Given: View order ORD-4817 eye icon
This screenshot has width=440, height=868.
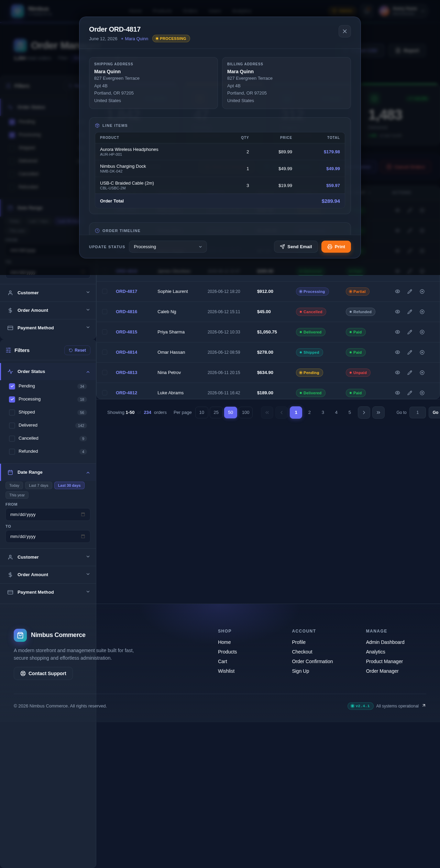Looking at the screenshot, I should [397, 292].
